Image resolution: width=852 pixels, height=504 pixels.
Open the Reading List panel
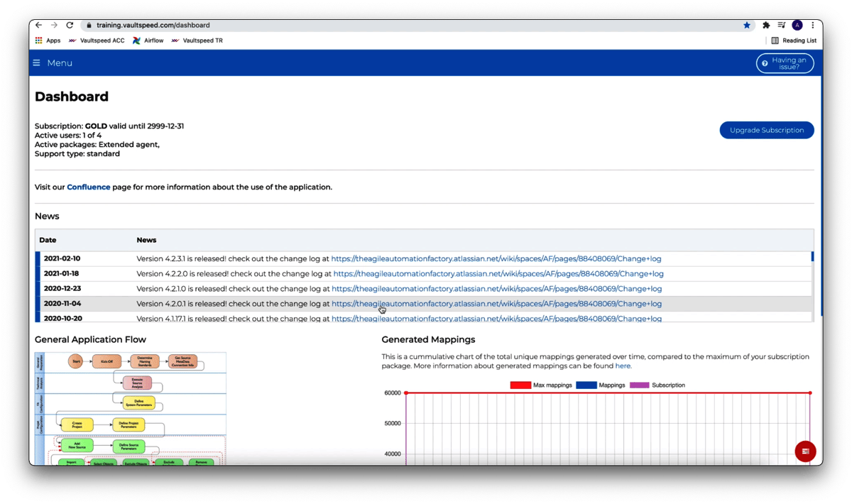click(794, 40)
